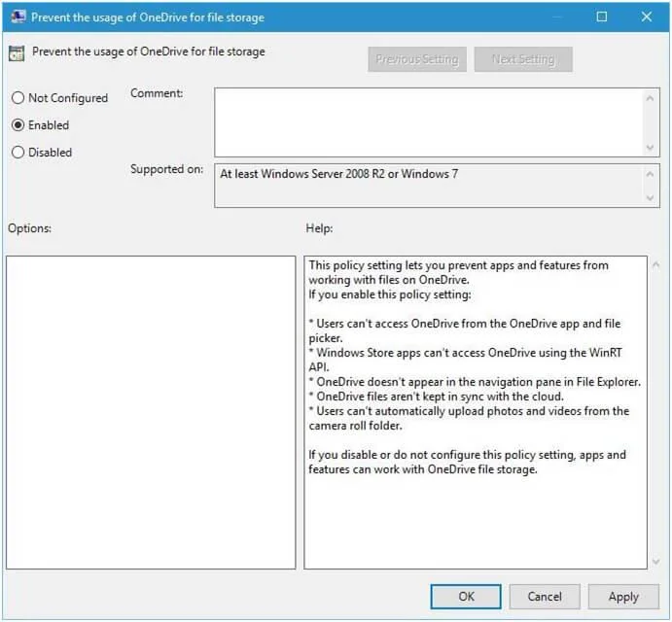Select the Disabled radio button

(x=18, y=152)
